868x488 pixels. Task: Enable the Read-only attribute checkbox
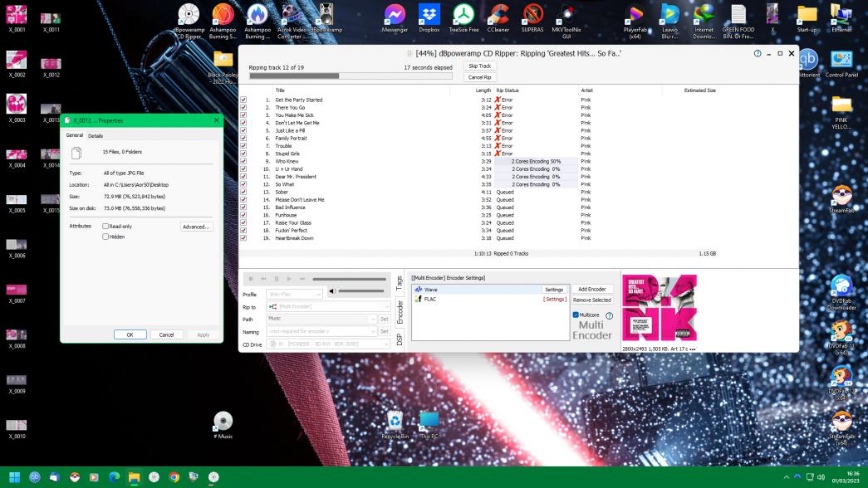pyautogui.click(x=105, y=226)
